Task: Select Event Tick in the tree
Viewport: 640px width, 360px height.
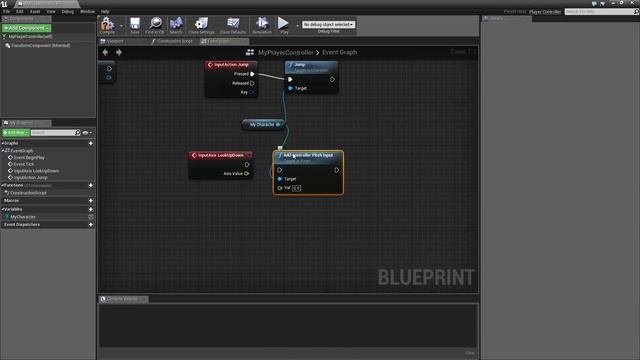Action: tap(24, 164)
